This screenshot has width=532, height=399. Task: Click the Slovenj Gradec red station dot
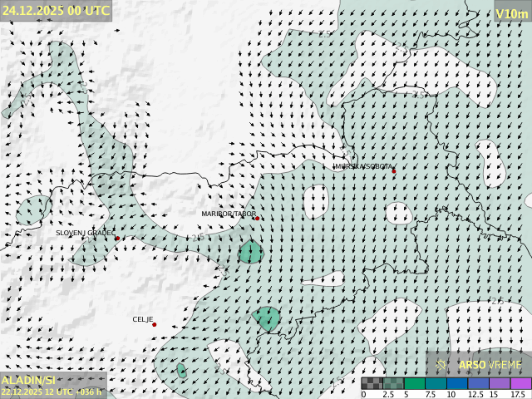click(x=117, y=239)
